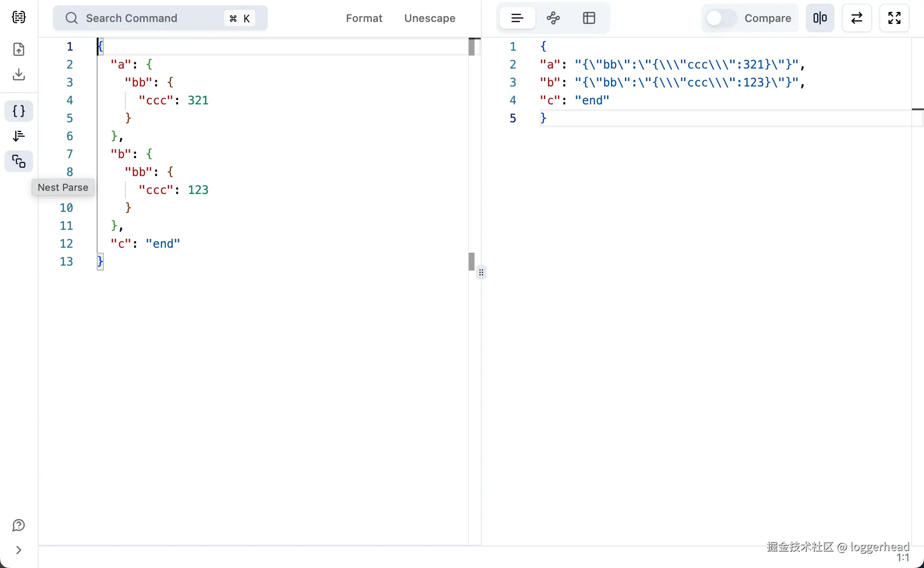
Task: Click the left editor scrollbar thumb
Action: tap(471, 262)
